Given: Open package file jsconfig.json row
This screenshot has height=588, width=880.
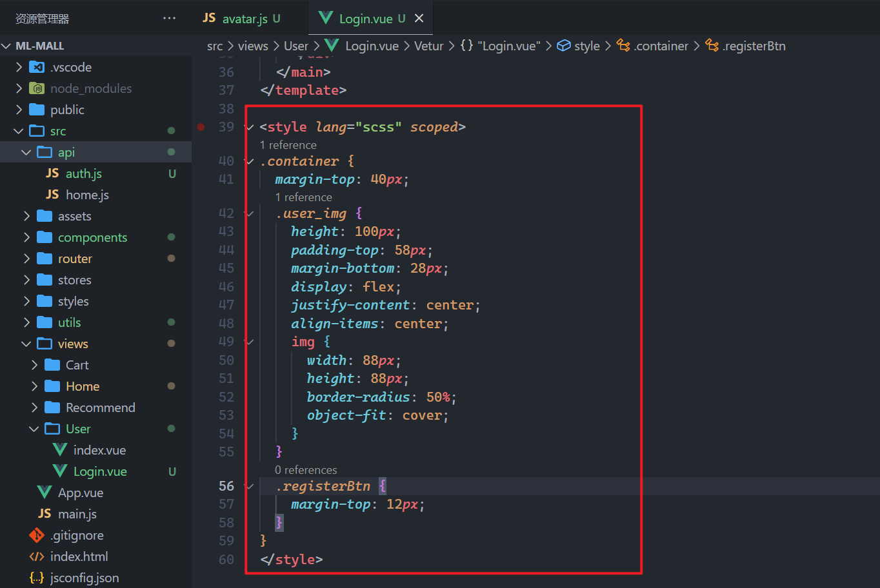Looking at the screenshot, I should pyautogui.click(x=95, y=578).
